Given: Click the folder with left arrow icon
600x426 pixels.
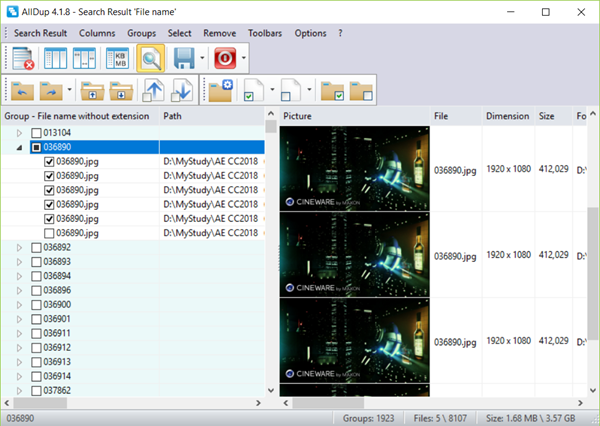Looking at the screenshot, I should [22, 90].
